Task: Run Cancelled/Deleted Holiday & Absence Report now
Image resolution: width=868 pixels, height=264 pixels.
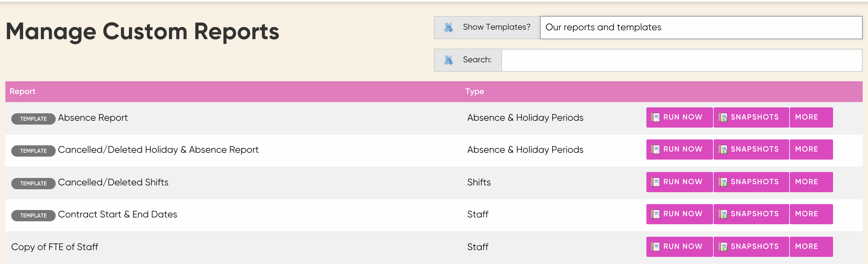Action: click(679, 149)
